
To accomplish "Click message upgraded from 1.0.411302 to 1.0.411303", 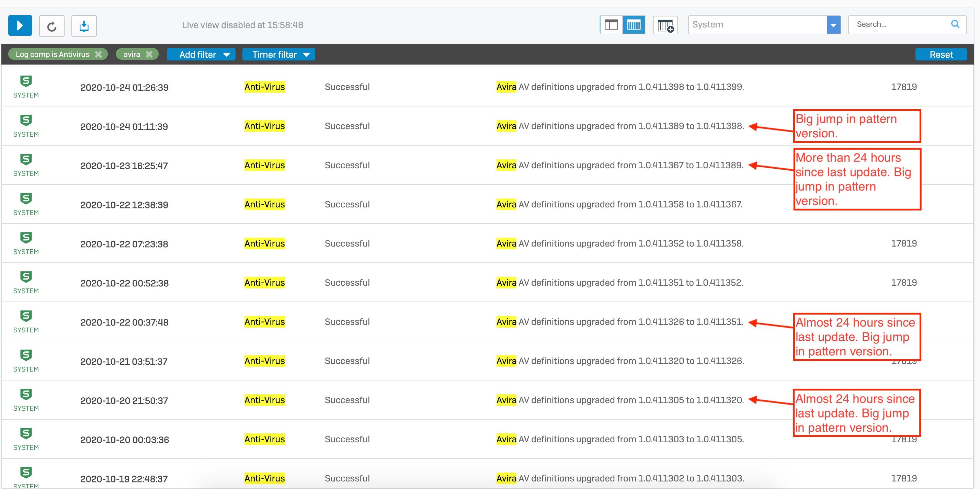I will [x=620, y=479].
